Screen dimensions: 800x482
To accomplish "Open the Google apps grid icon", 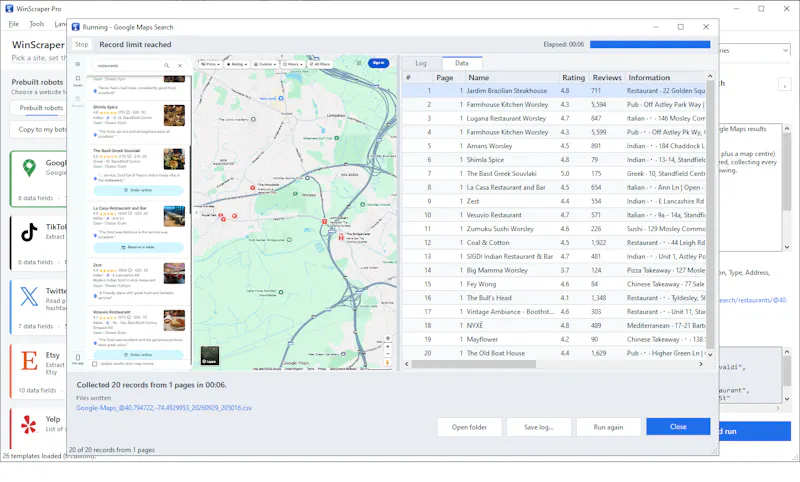I will (x=359, y=63).
